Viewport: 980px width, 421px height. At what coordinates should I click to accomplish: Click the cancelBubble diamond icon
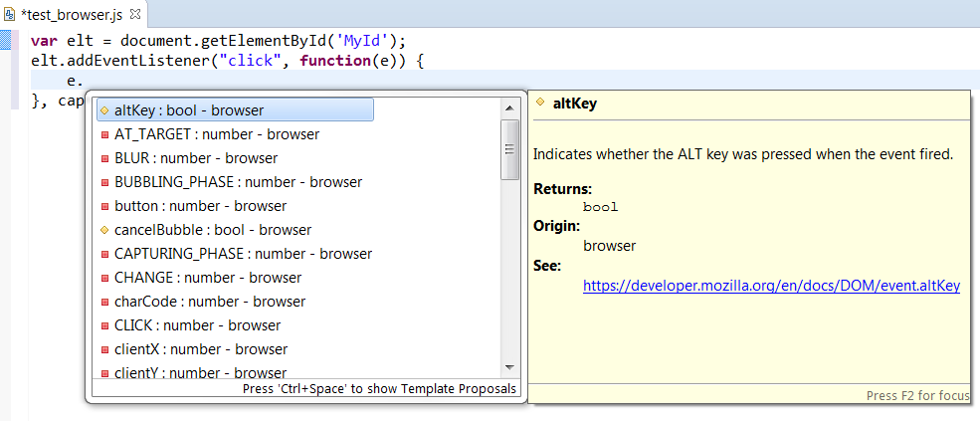104,230
